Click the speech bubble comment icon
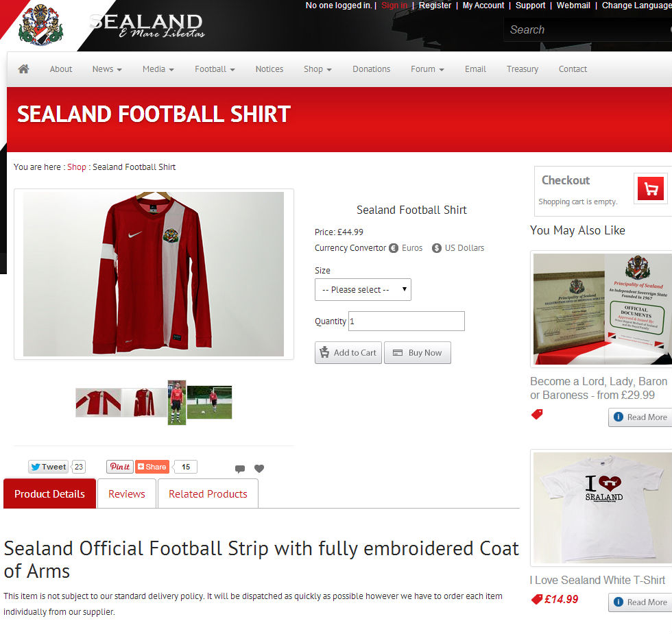672x634 pixels. pyautogui.click(x=240, y=469)
